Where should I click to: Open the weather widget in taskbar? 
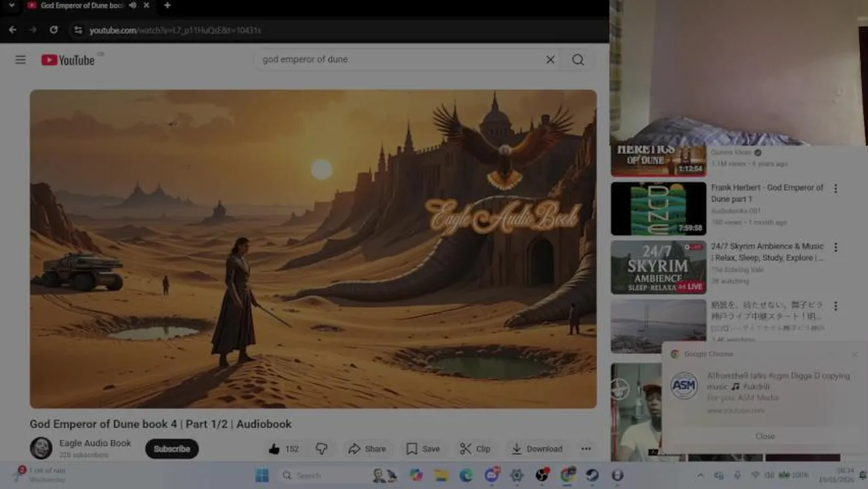click(39, 475)
